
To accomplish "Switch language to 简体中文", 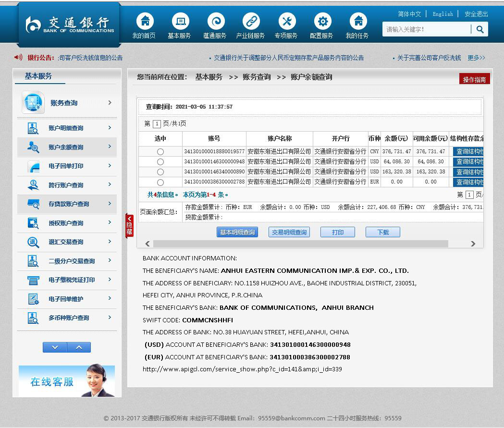I will click(x=409, y=14).
